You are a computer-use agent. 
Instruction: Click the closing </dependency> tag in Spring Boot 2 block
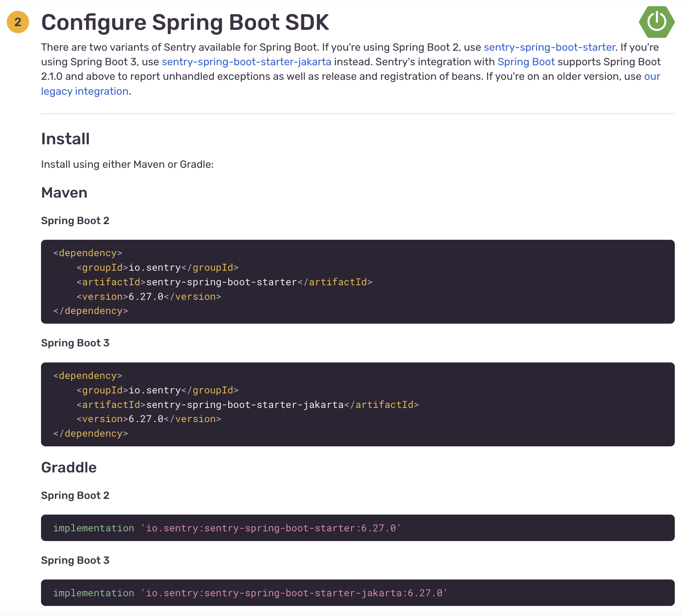(x=91, y=311)
